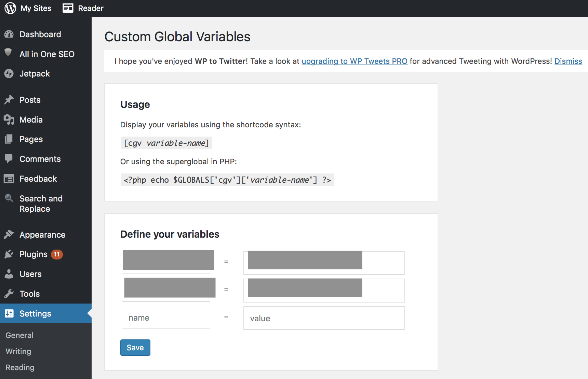
Task: Click the Define your variables heading
Action: pos(170,234)
